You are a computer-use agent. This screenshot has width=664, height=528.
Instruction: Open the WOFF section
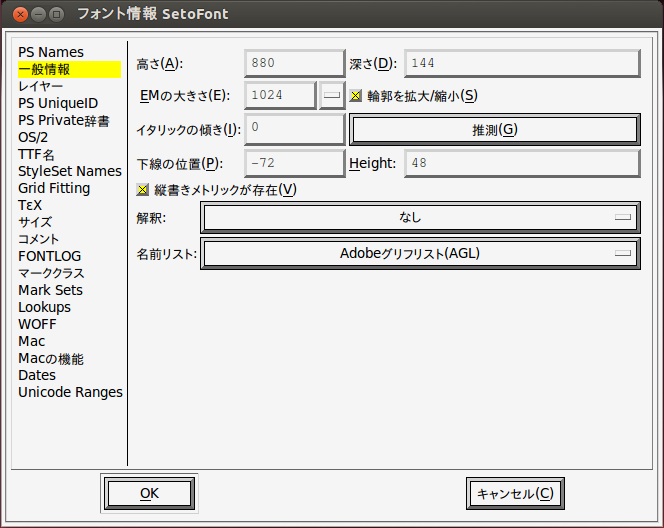[37, 324]
